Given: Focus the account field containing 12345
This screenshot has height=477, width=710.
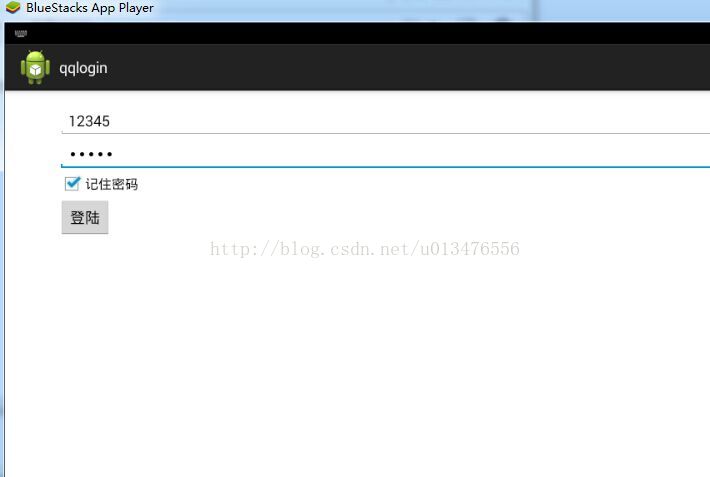Looking at the screenshot, I should point(385,121).
